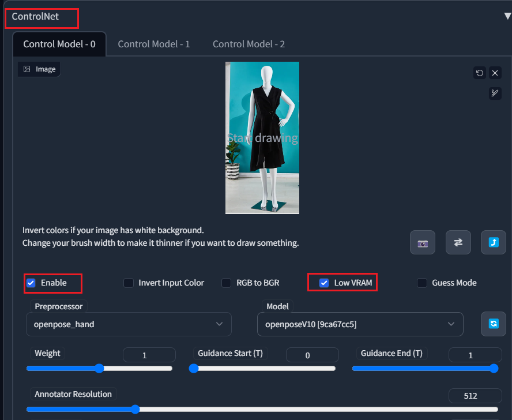Remove the uploaded image with X icon

click(x=495, y=73)
